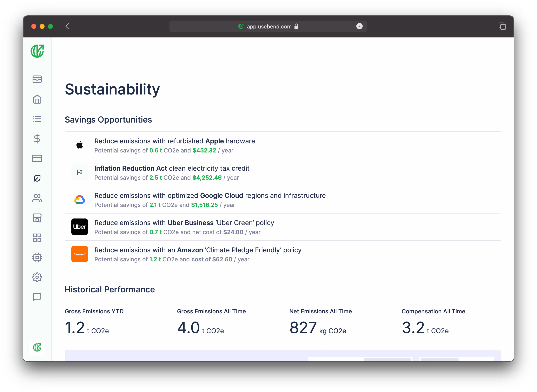This screenshot has width=537, height=392.
Task: Open the four-squares grid icon in sidebar
Action: [37, 237]
